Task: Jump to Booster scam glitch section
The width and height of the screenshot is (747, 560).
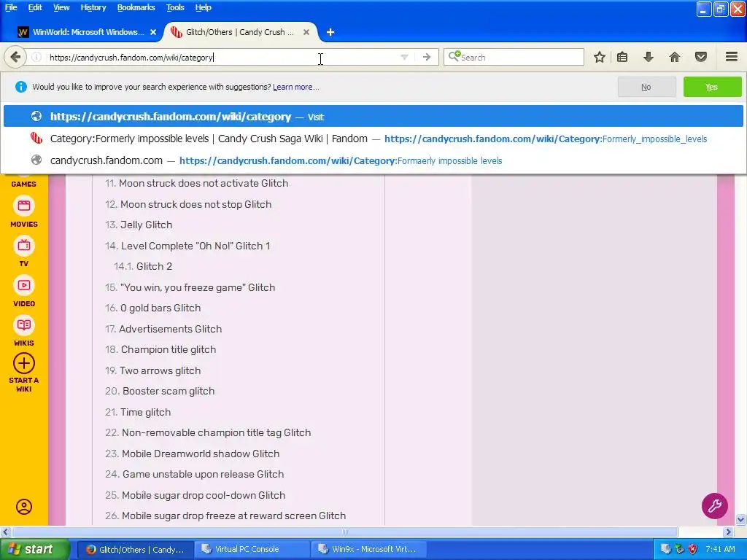Action: [x=160, y=391]
